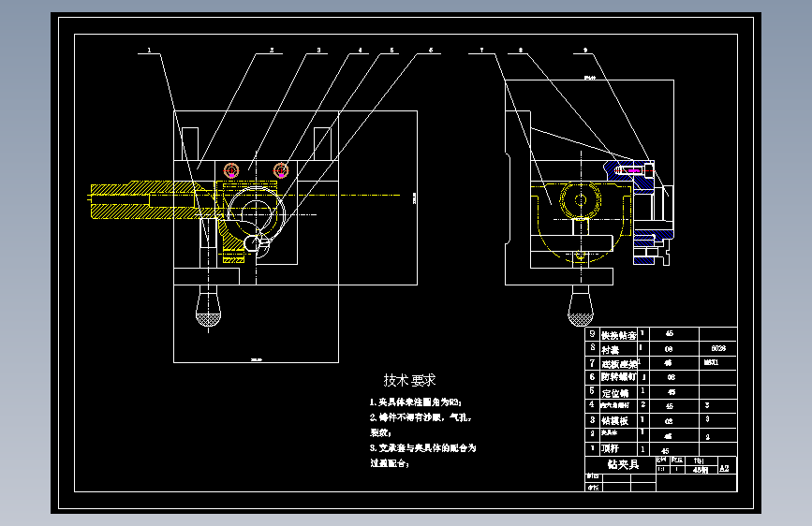Viewport: 812px width, 526px height.
Task: Select part name 钻模板 in parts list
Action: pos(614,421)
